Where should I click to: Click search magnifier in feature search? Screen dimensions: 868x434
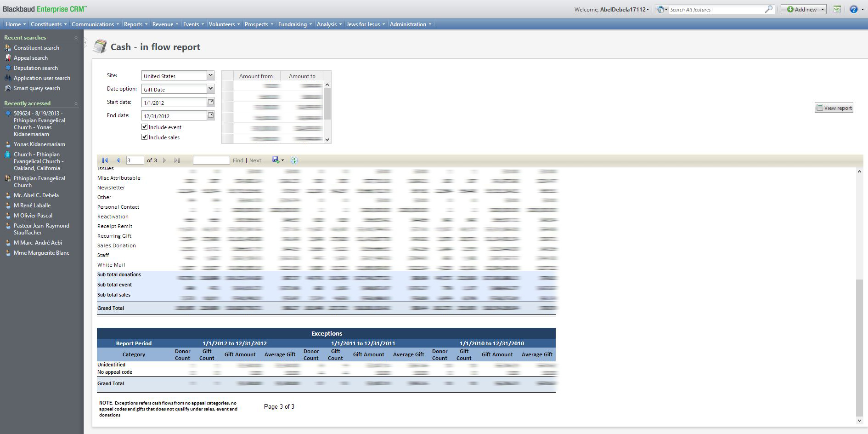point(768,9)
